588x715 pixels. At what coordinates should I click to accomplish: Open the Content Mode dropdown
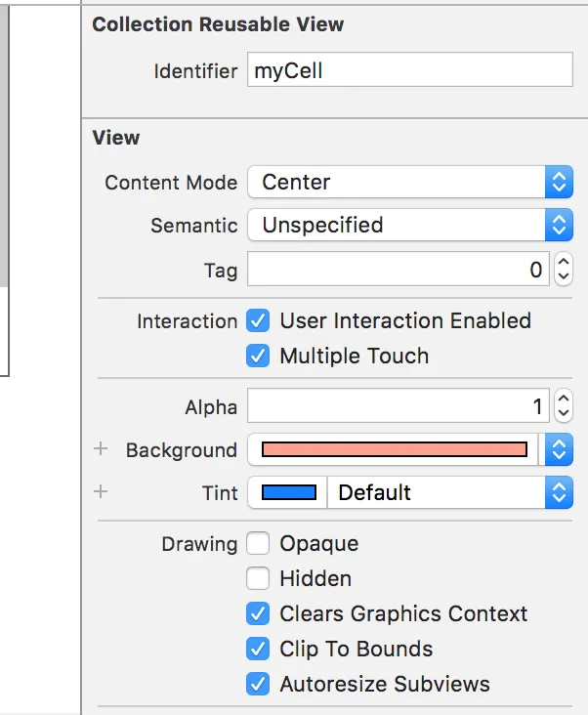[x=409, y=183]
